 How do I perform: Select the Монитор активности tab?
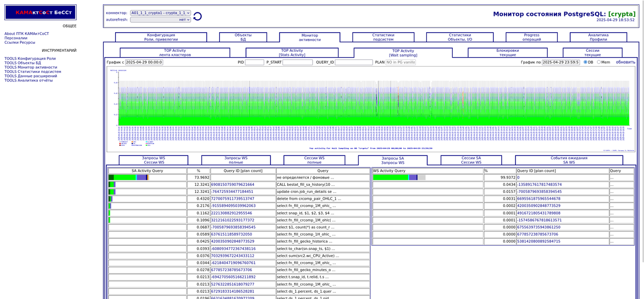[x=310, y=37]
